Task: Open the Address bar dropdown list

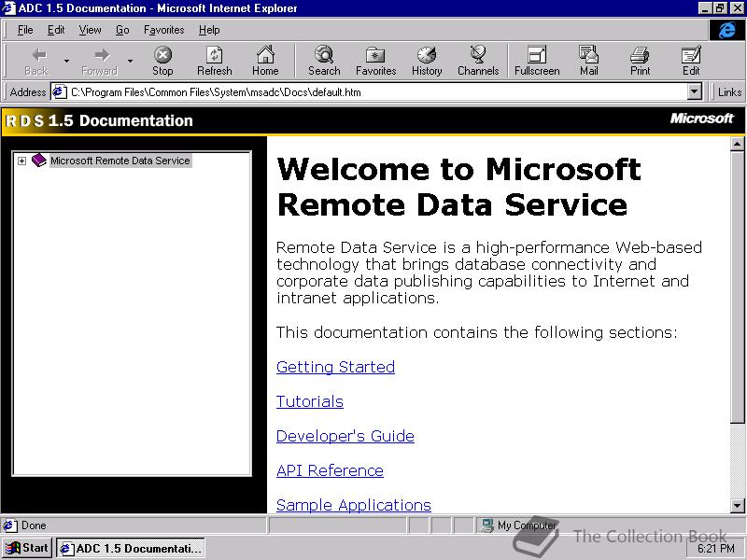Action: pos(695,91)
